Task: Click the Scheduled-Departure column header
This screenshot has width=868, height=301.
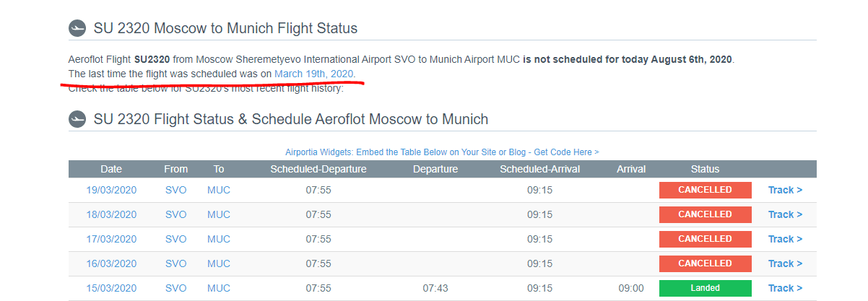Action: pos(318,169)
